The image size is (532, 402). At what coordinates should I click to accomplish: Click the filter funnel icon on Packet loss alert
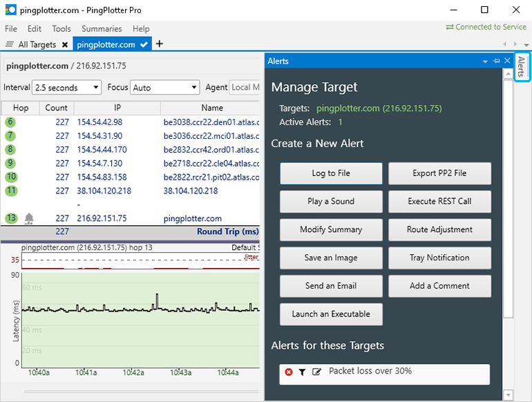302,372
